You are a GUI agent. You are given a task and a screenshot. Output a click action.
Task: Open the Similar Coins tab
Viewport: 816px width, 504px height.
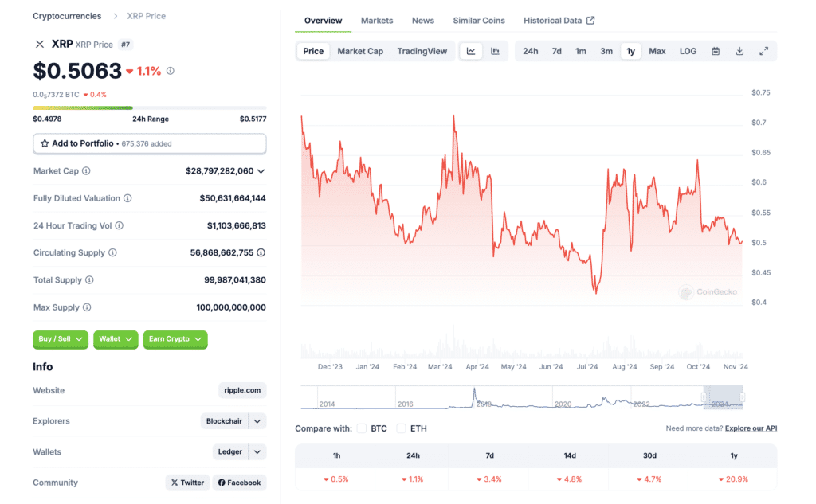(x=479, y=21)
